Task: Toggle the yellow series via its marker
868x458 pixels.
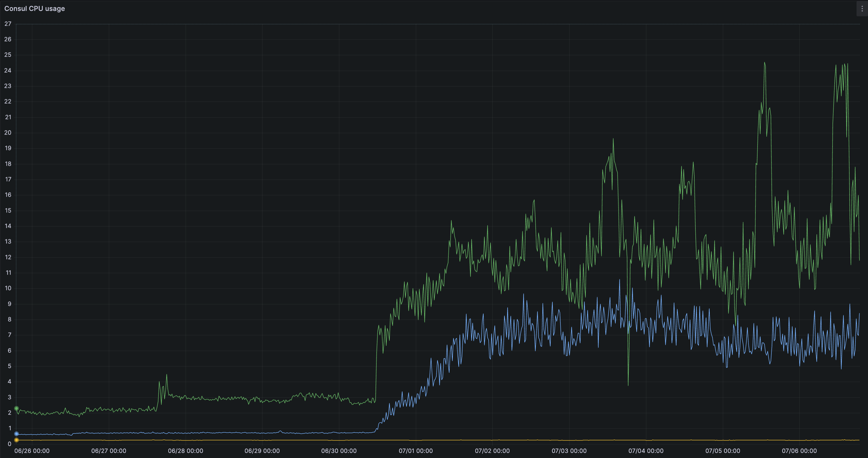Action: tap(16, 440)
